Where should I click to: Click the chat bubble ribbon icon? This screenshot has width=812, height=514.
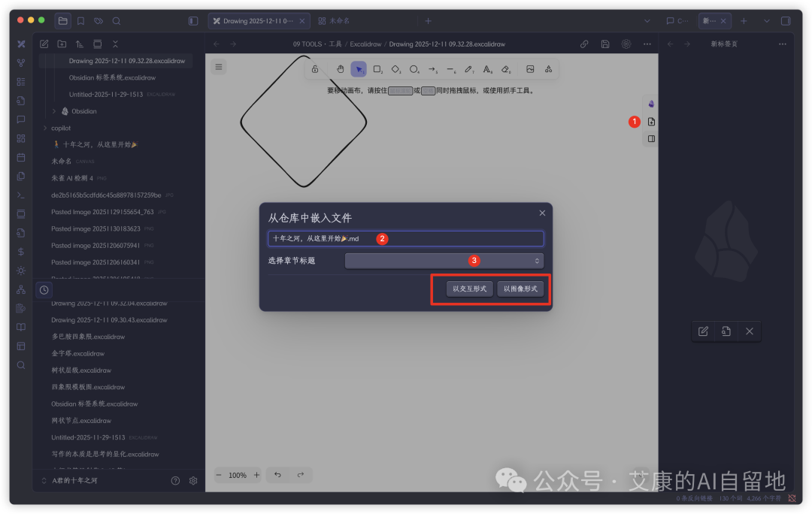[x=21, y=119]
